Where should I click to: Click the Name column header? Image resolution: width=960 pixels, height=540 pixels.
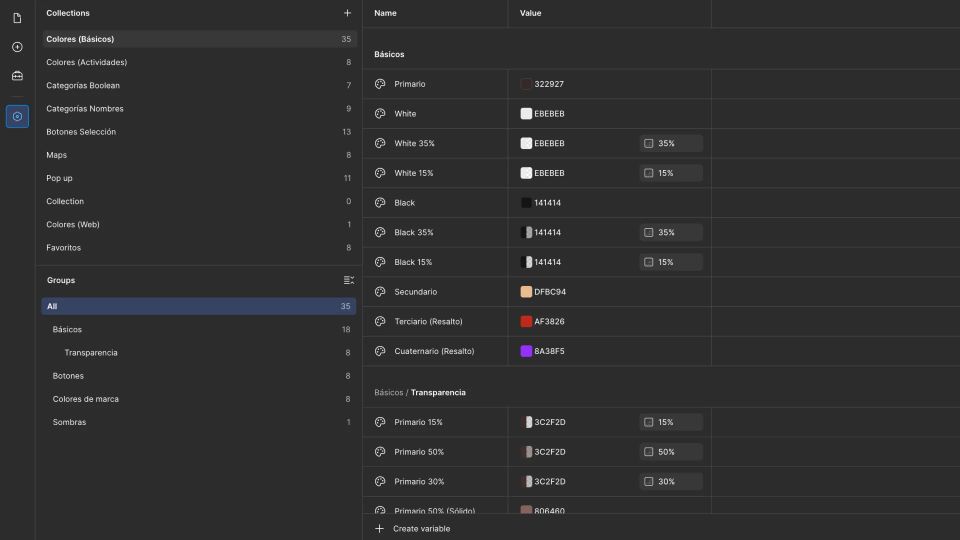[385, 13]
